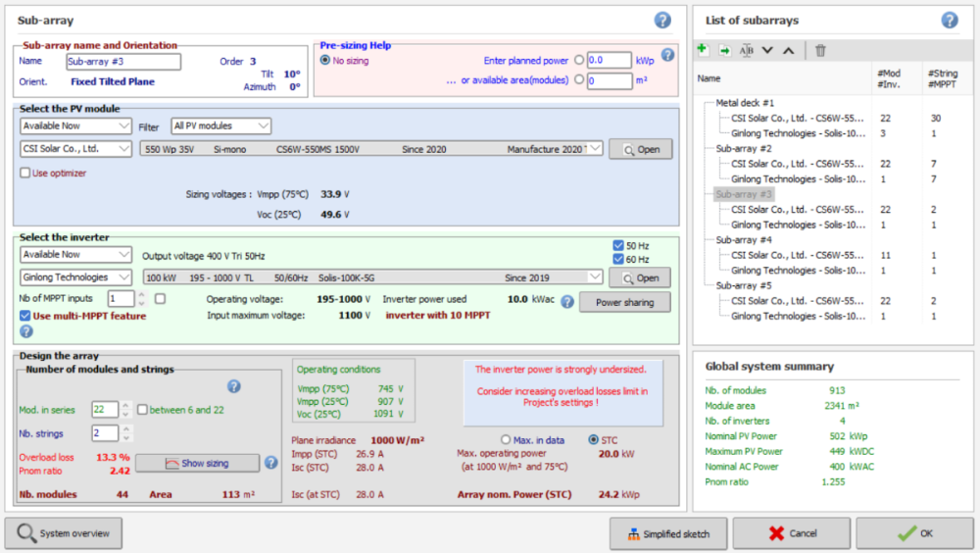Screen dimensions: 980x553
Task: Open the System overview
Action: [x=65, y=533]
